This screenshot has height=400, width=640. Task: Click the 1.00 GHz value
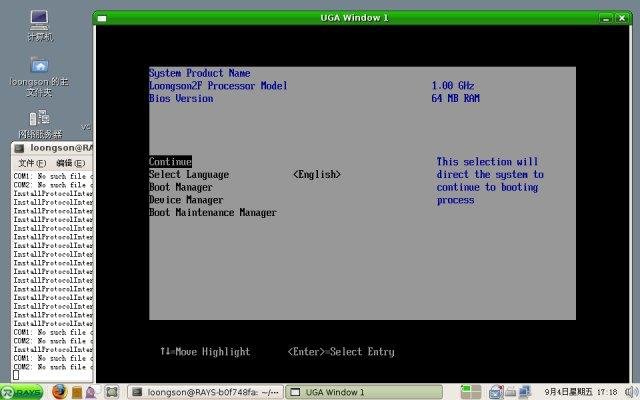[x=453, y=86]
